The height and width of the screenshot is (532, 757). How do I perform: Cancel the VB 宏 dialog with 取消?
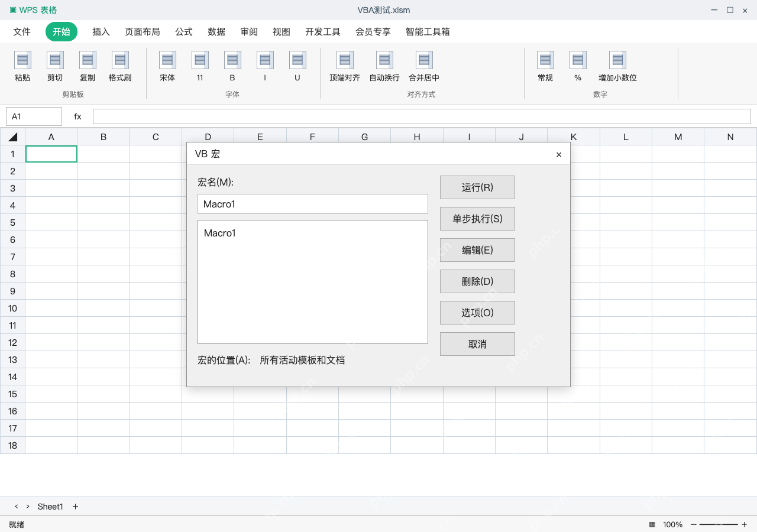click(x=477, y=344)
